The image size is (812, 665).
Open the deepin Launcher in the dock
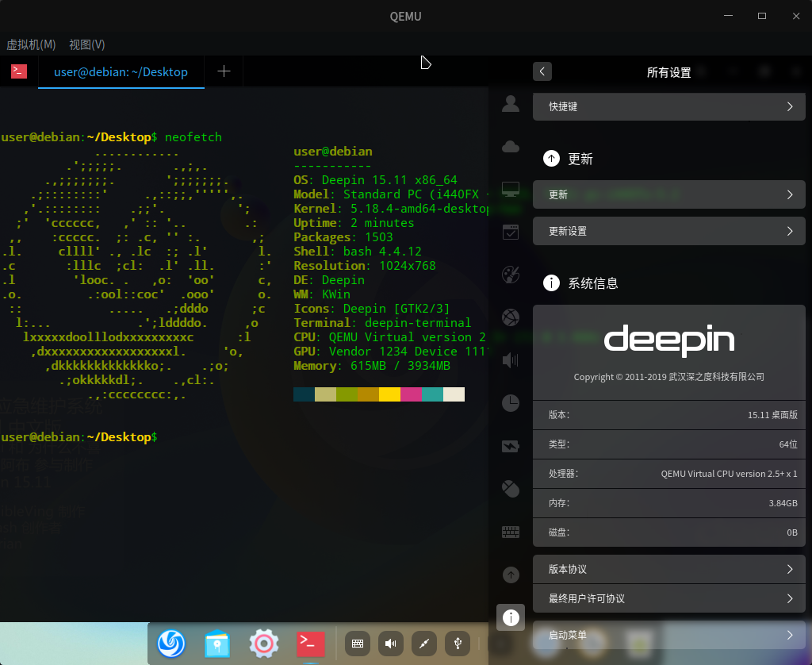pos(171,644)
